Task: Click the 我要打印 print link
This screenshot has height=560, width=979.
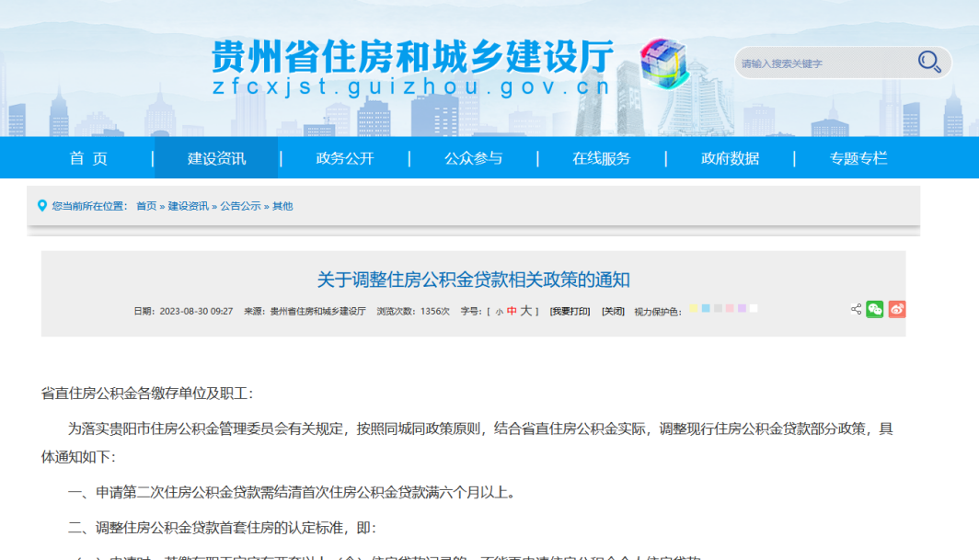Action: (570, 312)
